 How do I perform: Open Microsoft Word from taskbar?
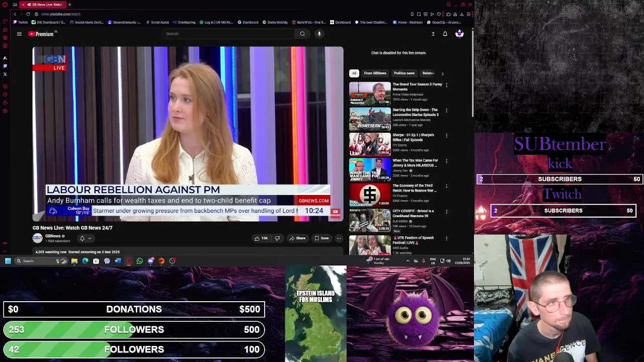(x=118, y=261)
